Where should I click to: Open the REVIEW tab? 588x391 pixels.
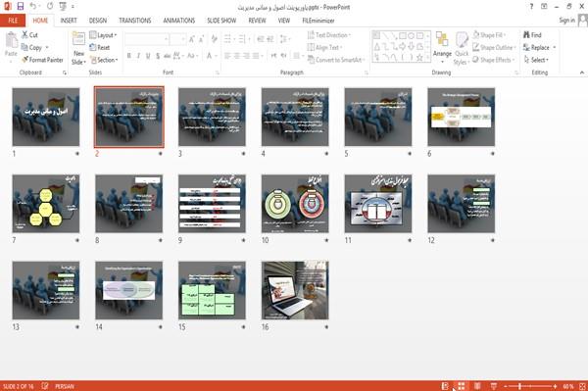click(257, 21)
